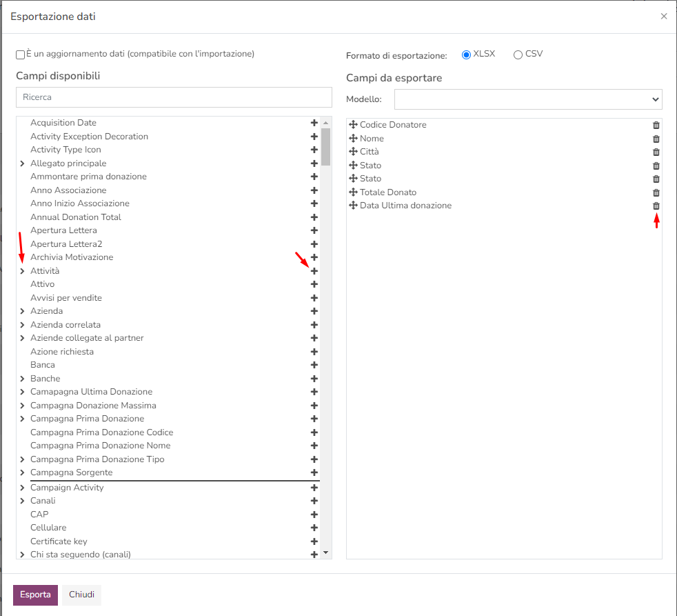
Task: Click plus icon next to Acquisition Date
Action: coord(314,123)
